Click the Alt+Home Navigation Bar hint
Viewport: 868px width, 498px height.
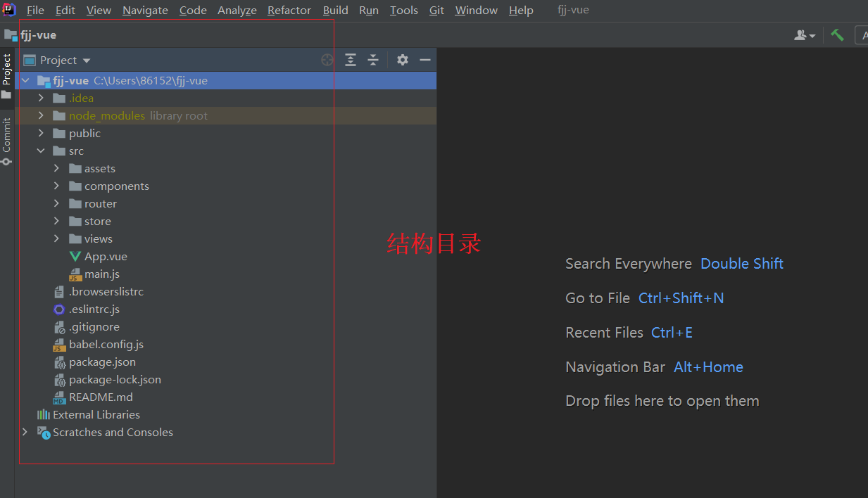708,367
